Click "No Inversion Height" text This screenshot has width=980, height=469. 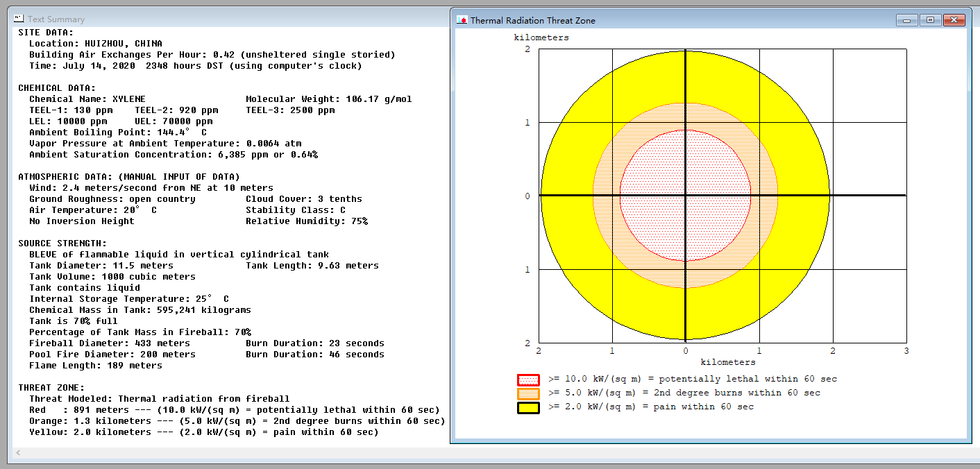(82, 221)
